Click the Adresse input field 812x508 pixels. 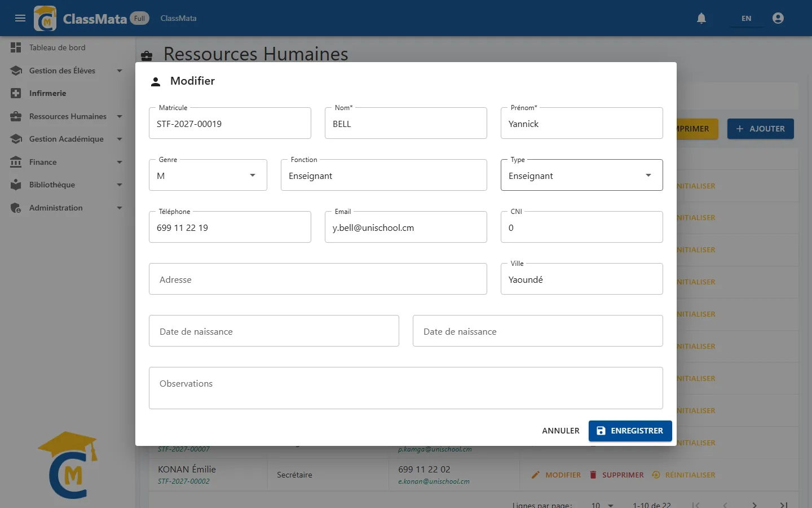point(318,279)
